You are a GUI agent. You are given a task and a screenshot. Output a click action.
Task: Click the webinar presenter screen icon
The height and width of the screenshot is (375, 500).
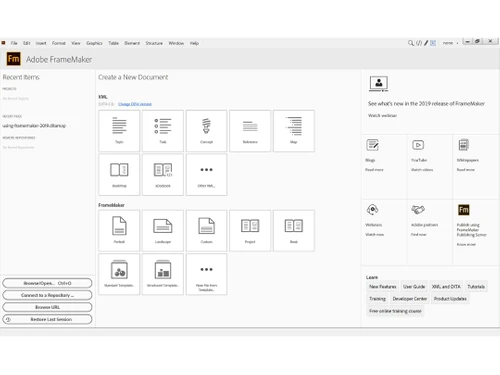coord(379,84)
